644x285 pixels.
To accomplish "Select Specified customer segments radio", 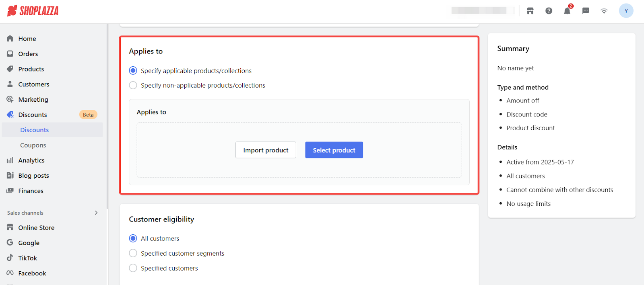I will pyautogui.click(x=133, y=253).
